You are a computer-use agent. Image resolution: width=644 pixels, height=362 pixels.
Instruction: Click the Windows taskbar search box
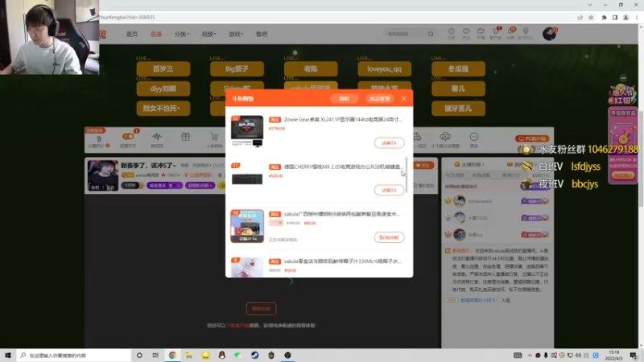[73, 355]
